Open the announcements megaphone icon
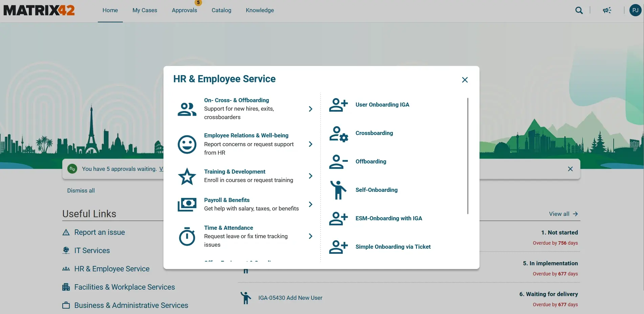The image size is (644, 314). point(607,10)
